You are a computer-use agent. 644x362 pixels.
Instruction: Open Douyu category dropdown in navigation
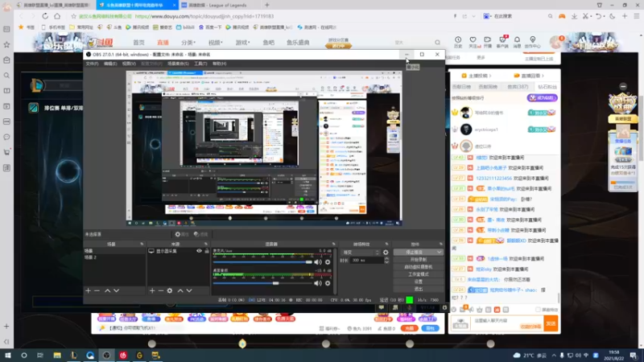pyautogui.click(x=188, y=43)
